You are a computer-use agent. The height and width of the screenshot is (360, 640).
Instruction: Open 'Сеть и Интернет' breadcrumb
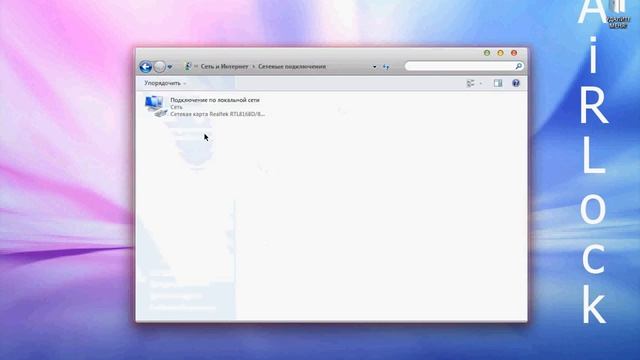click(224, 67)
